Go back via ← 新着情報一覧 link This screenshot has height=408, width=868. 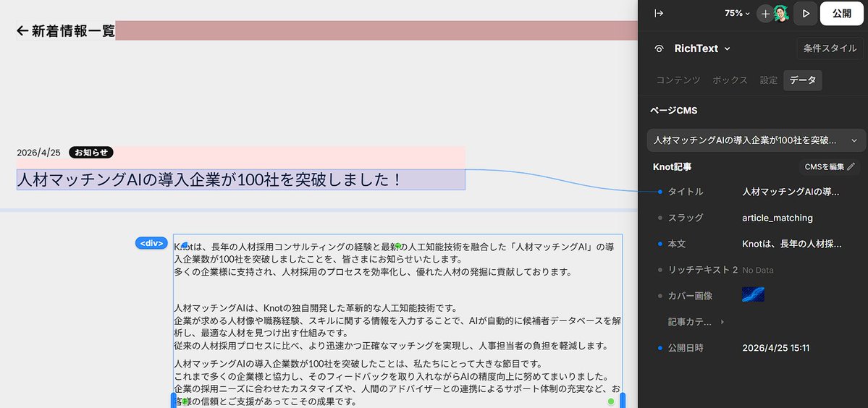pyautogui.click(x=66, y=31)
